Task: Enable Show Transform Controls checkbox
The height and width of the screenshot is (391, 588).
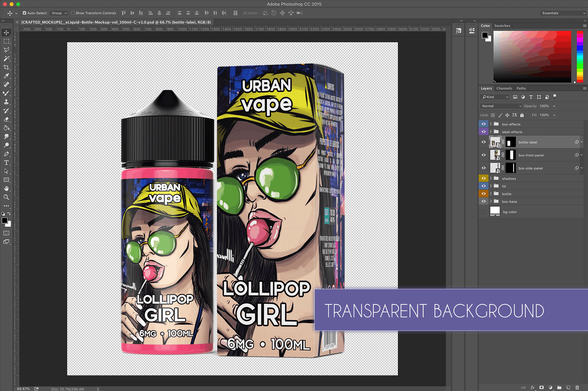Action: pyautogui.click(x=73, y=13)
